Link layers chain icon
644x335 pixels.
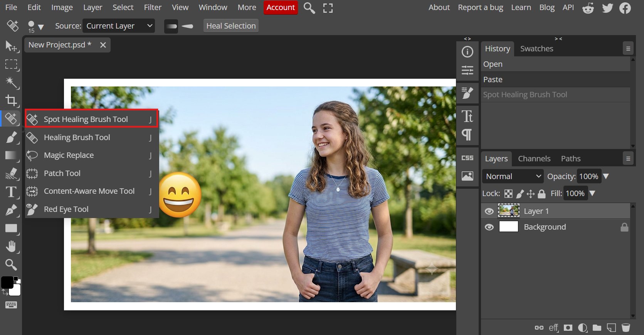pyautogui.click(x=539, y=328)
